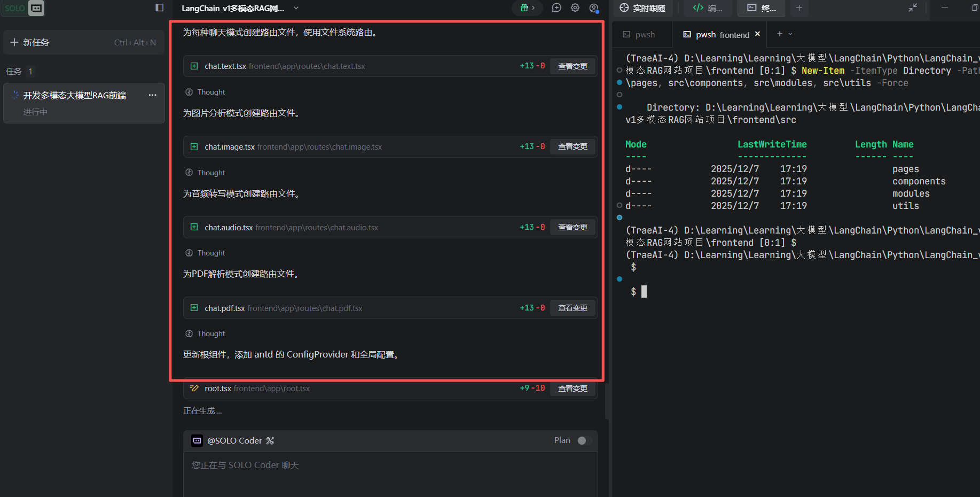The width and height of the screenshot is (980, 497).
Task: Click the edit icon beside root.tsx
Action: (194, 389)
